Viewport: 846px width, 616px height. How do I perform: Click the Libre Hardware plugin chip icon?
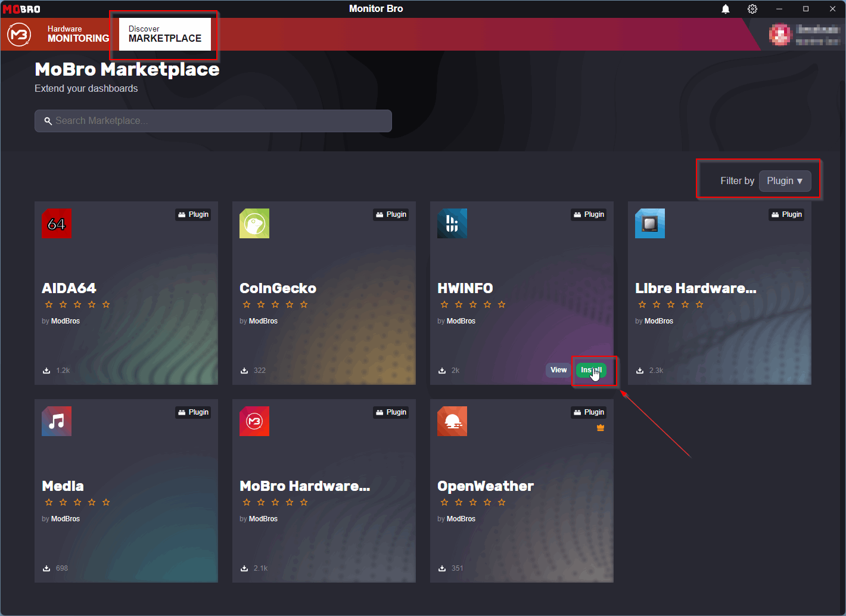coord(650,223)
